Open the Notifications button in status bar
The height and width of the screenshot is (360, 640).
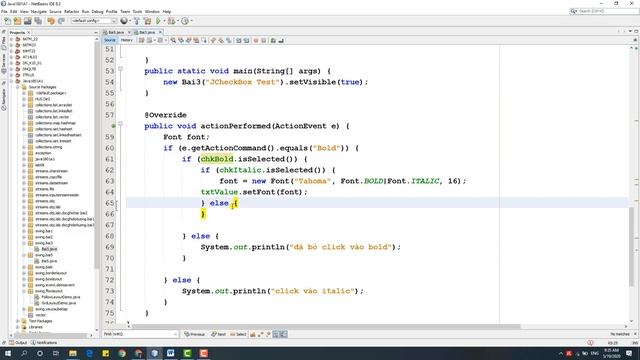tap(44, 343)
